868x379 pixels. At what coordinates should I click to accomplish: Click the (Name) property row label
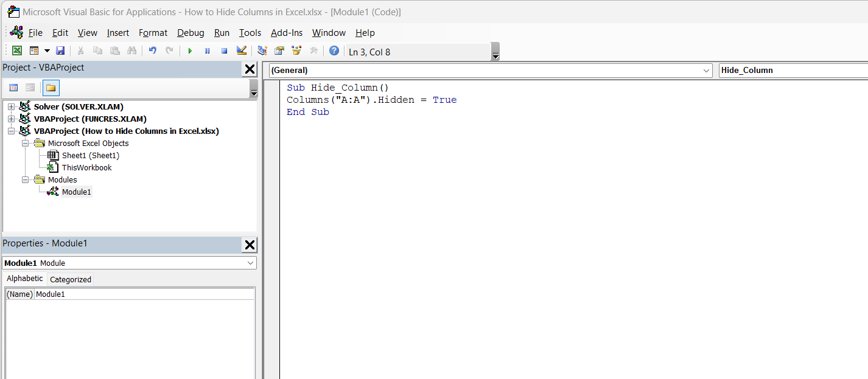coord(19,294)
